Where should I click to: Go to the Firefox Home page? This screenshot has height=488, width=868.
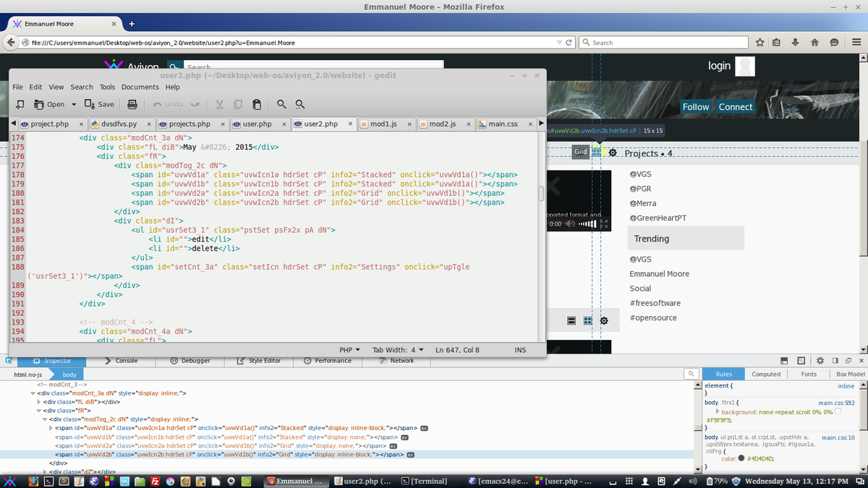[x=815, y=43]
